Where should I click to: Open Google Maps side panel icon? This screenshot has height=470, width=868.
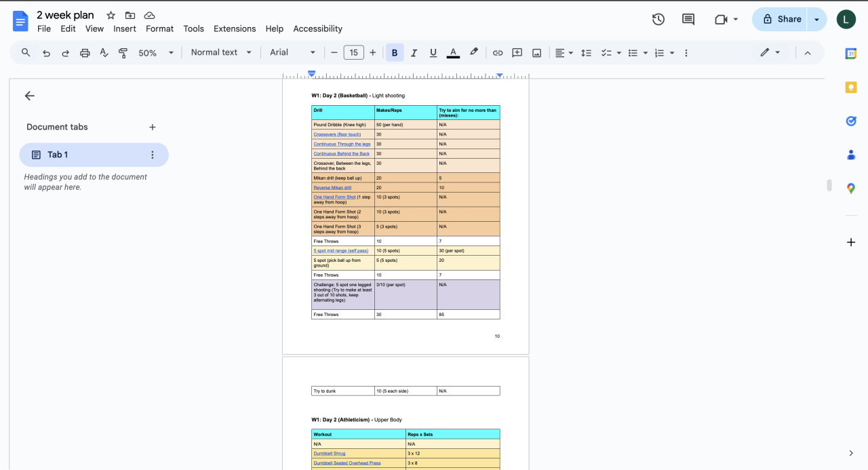coord(850,189)
